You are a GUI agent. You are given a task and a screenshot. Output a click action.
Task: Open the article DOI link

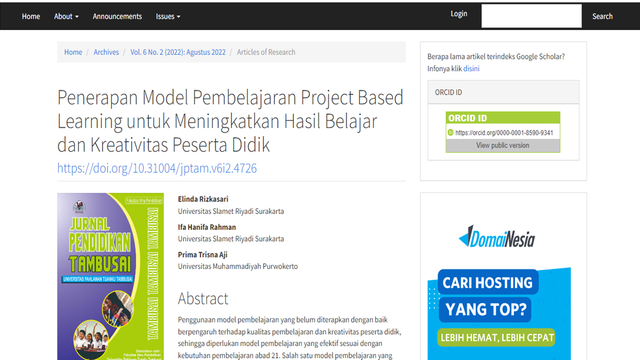pyautogui.click(x=157, y=168)
